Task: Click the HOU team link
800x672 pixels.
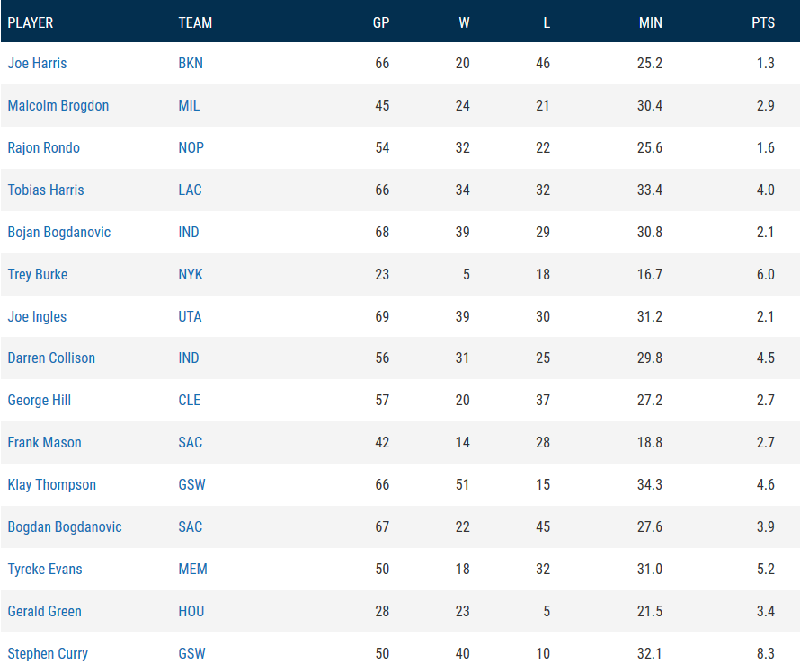Action: point(191,612)
